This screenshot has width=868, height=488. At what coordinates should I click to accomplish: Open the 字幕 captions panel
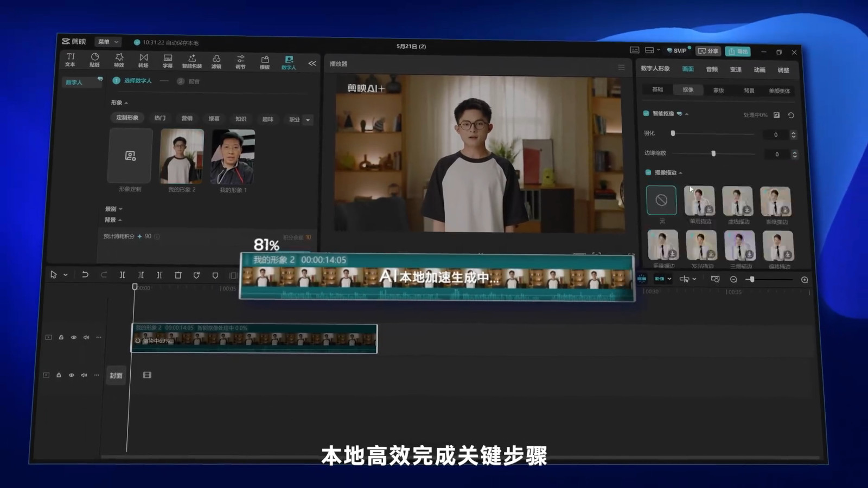pyautogui.click(x=168, y=61)
